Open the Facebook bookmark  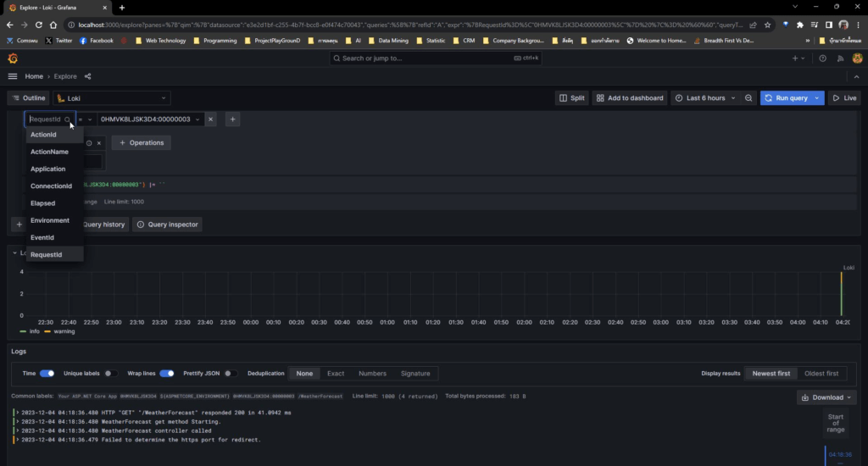[x=97, y=41]
